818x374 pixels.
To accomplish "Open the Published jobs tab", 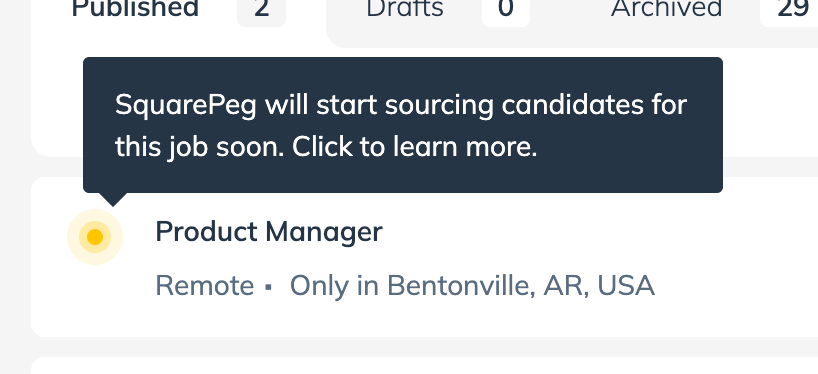I will (135, 8).
